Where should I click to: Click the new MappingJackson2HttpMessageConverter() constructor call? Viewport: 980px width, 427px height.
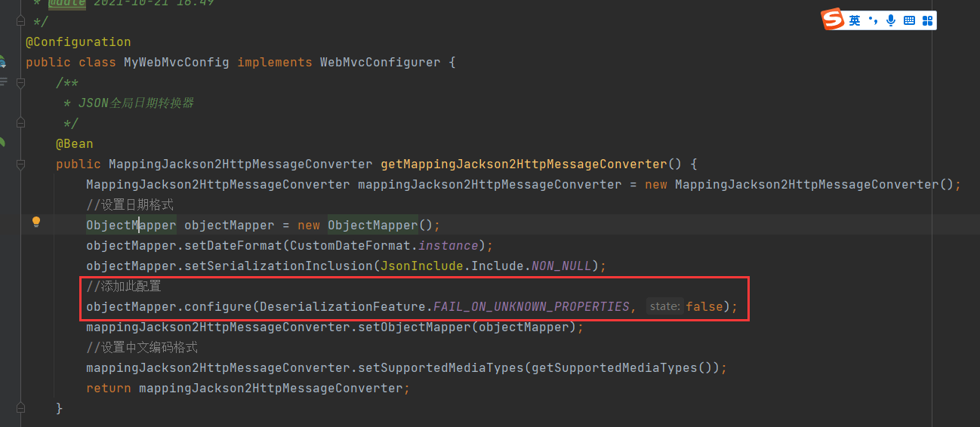click(800, 185)
